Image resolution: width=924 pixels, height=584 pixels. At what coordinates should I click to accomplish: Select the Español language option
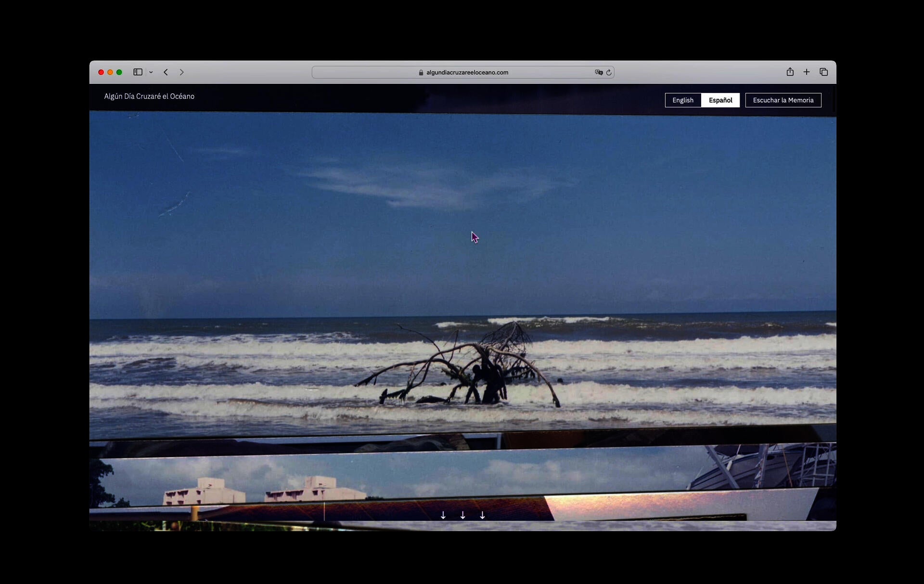pos(720,100)
